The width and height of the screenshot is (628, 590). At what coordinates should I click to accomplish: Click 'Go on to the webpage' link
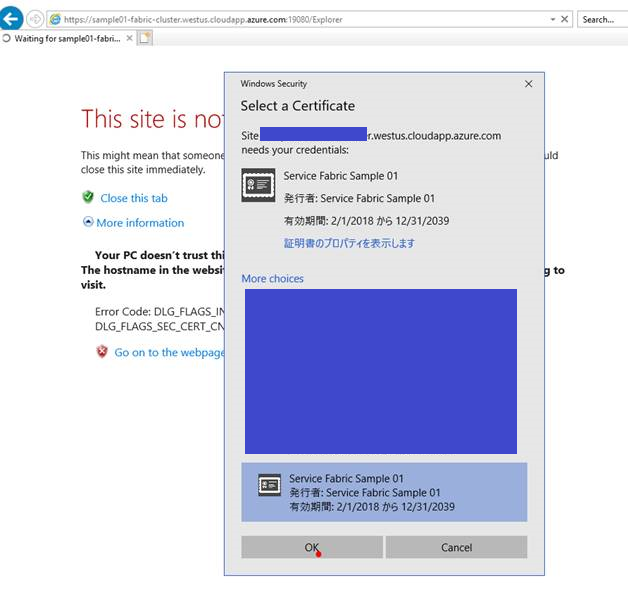tap(169, 352)
